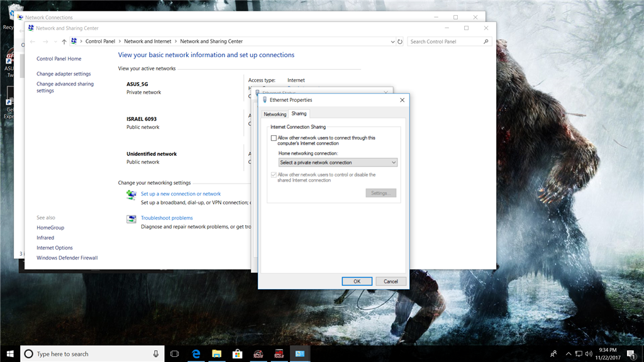Image resolution: width=644 pixels, height=362 pixels.
Task: Check Allow other network users to connect
Action: click(274, 138)
